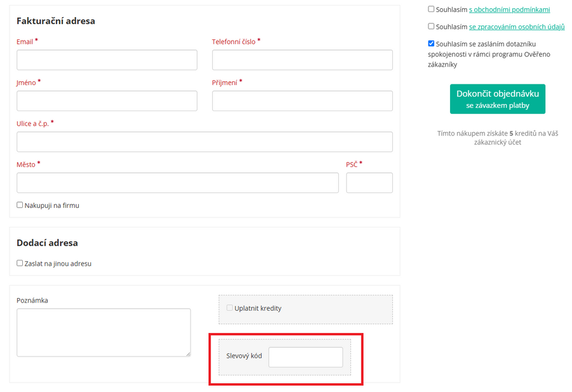Open the 'se zpracováním osobních údajů' link
Viewport: 572px width, 392px height.
coord(516,27)
